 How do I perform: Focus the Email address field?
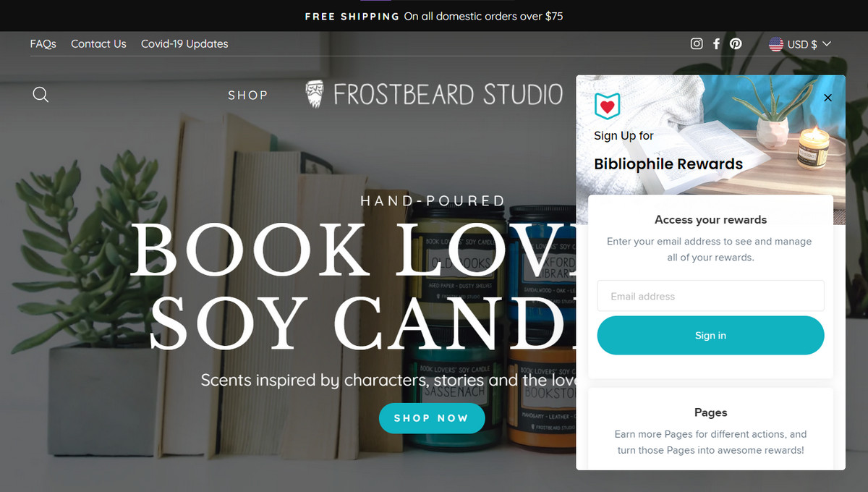tap(710, 296)
